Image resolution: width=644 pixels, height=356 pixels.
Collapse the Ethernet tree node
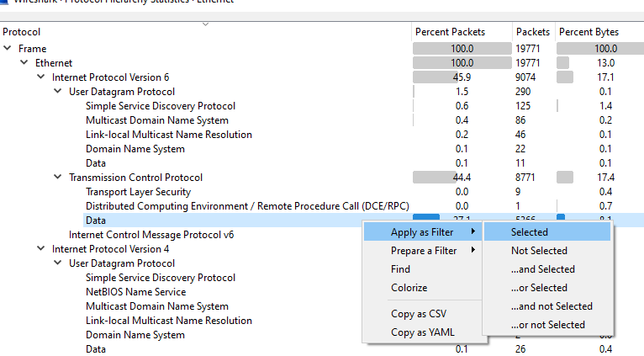[24, 63]
